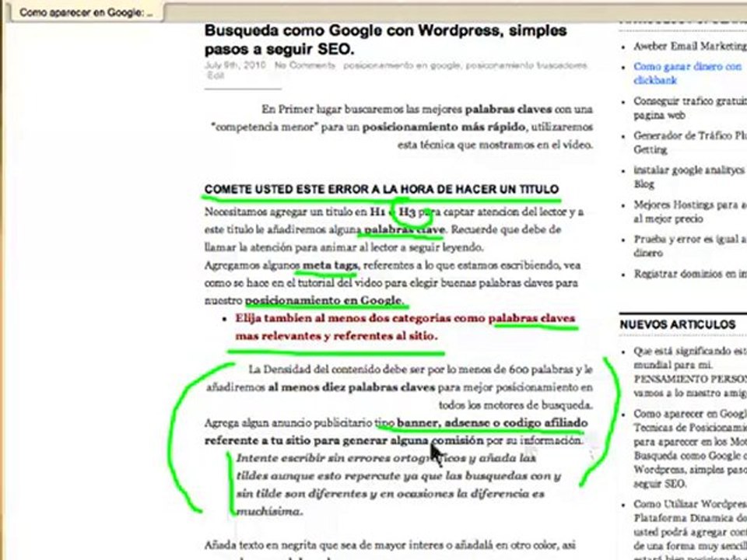Open sidebar link 'Mejores Hostings para'
Screen dimensions: 747x560
[x=690, y=212]
